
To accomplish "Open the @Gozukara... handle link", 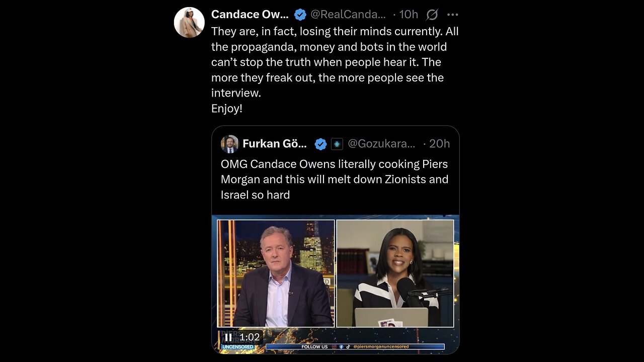I will [381, 144].
